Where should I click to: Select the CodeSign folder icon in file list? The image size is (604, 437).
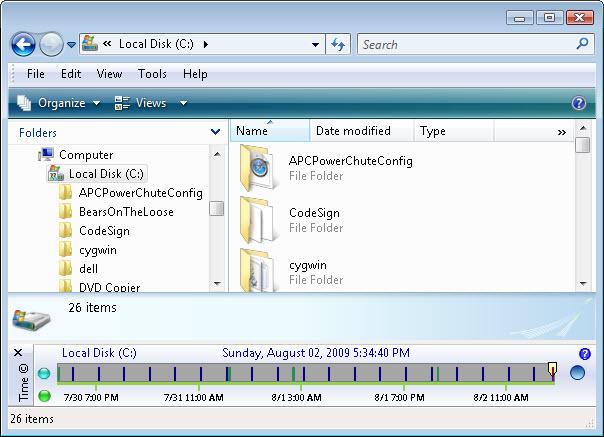258,220
